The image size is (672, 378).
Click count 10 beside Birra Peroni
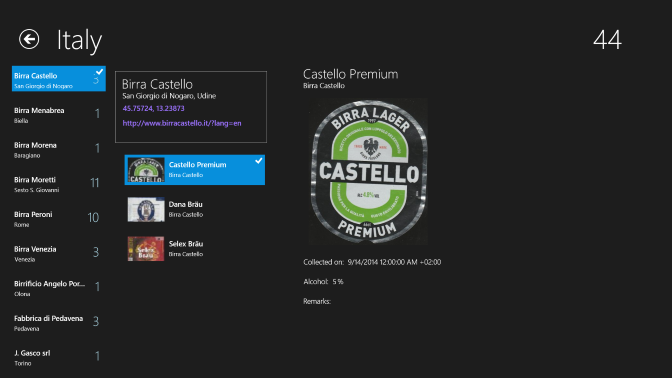click(x=93, y=218)
